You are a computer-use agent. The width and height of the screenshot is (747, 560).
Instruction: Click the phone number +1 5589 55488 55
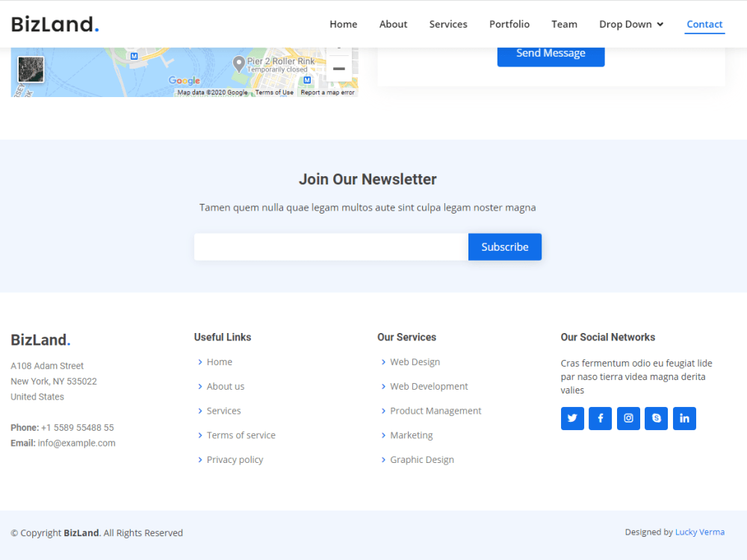click(x=77, y=428)
